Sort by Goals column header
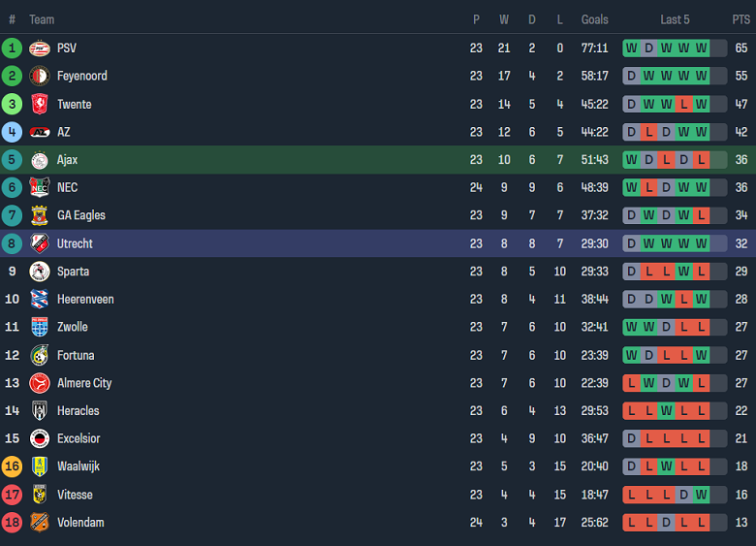Image resolution: width=756 pixels, height=546 pixels. click(x=594, y=19)
